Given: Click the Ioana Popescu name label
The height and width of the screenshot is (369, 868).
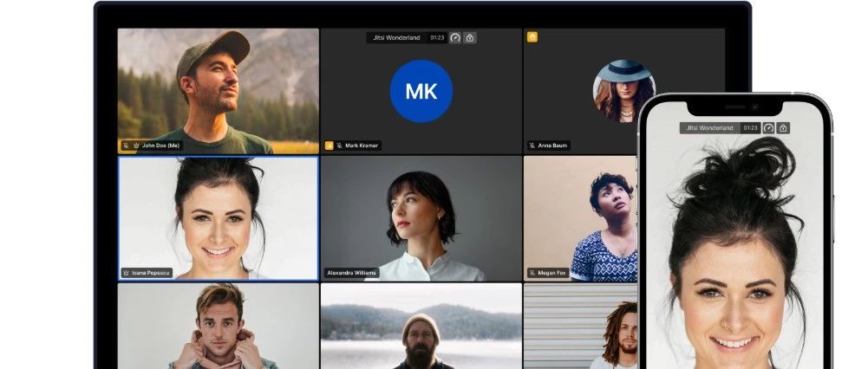Looking at the screenshot, I should point(151,273).
